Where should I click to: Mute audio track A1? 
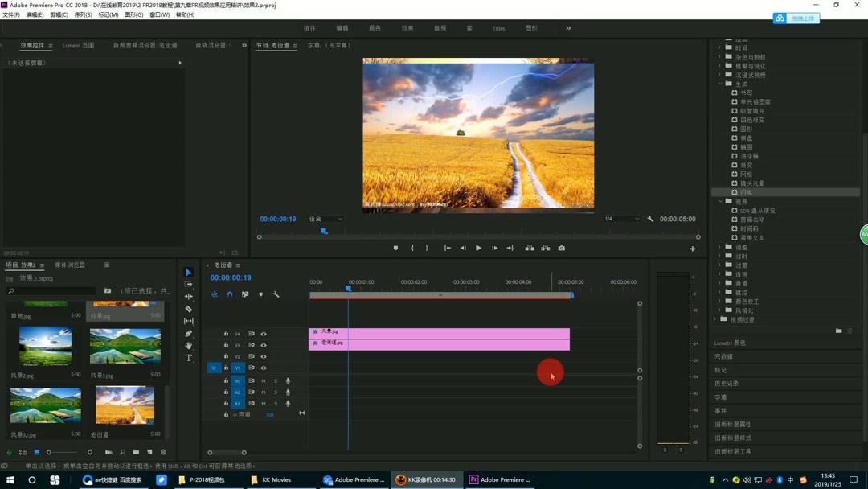[264, 381]
